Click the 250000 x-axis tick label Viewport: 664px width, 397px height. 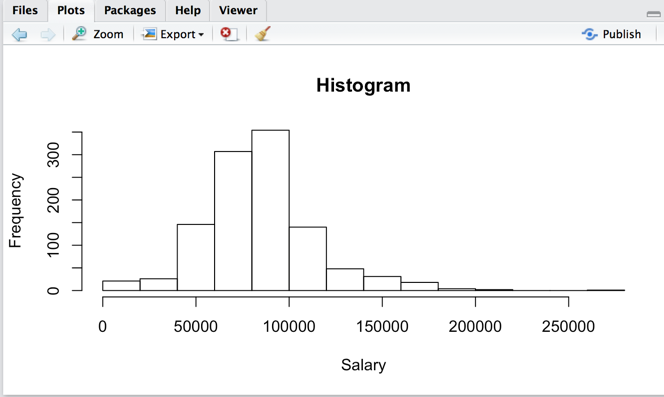568,327
